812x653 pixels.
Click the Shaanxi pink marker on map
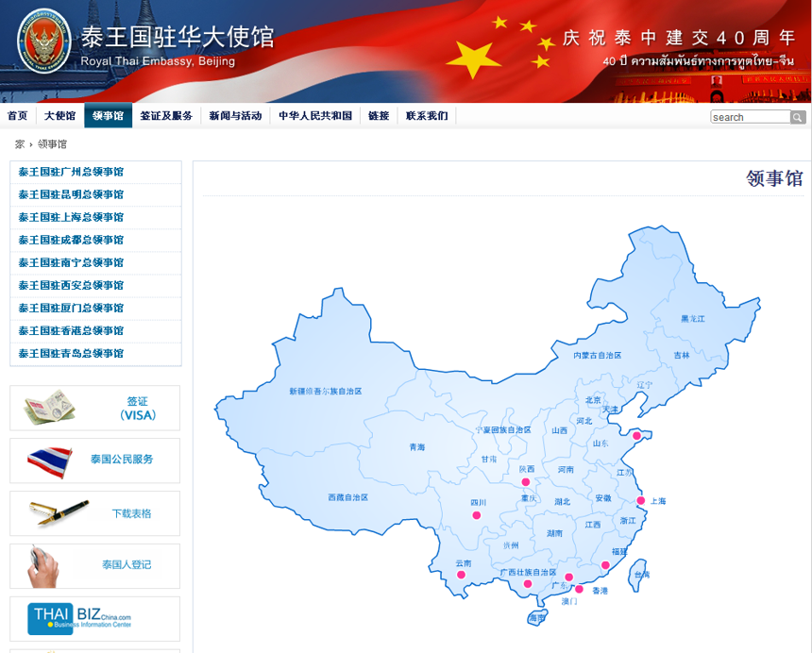(x=525, y=482)
